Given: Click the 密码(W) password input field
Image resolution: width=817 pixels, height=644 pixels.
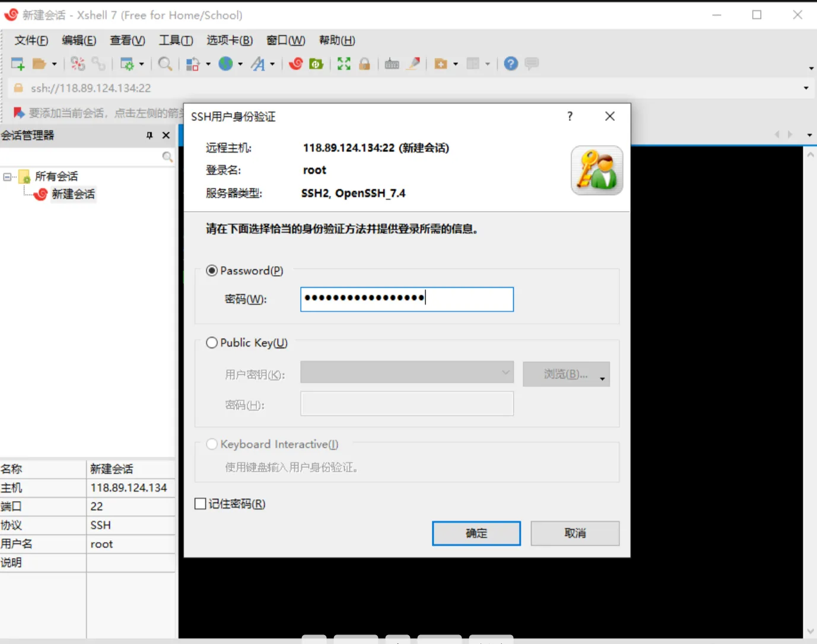Looking at the screenshot, I should (x=407, y=299).
